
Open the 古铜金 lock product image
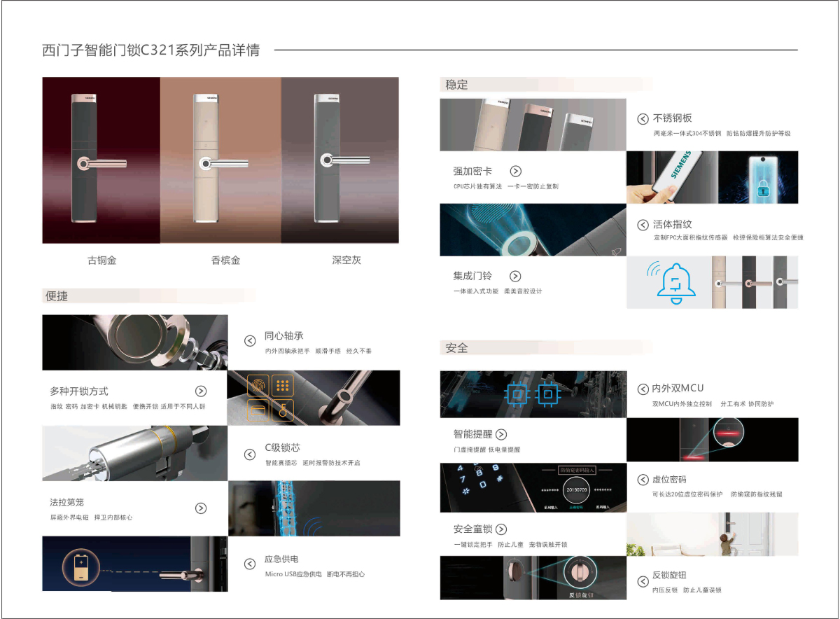point(101,160)
